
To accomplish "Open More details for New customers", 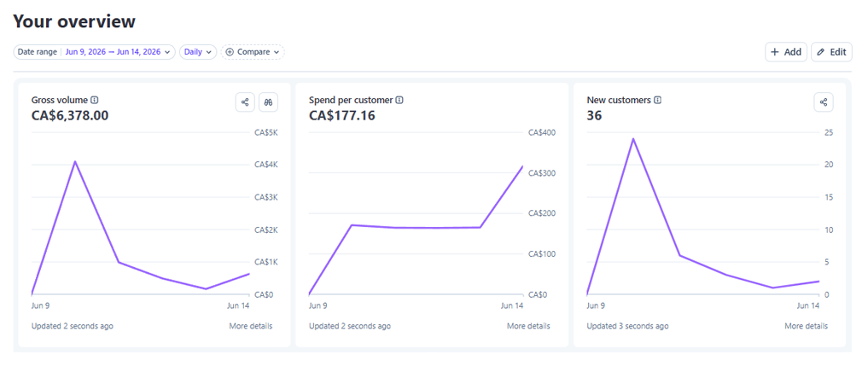I will coord(806,326).
